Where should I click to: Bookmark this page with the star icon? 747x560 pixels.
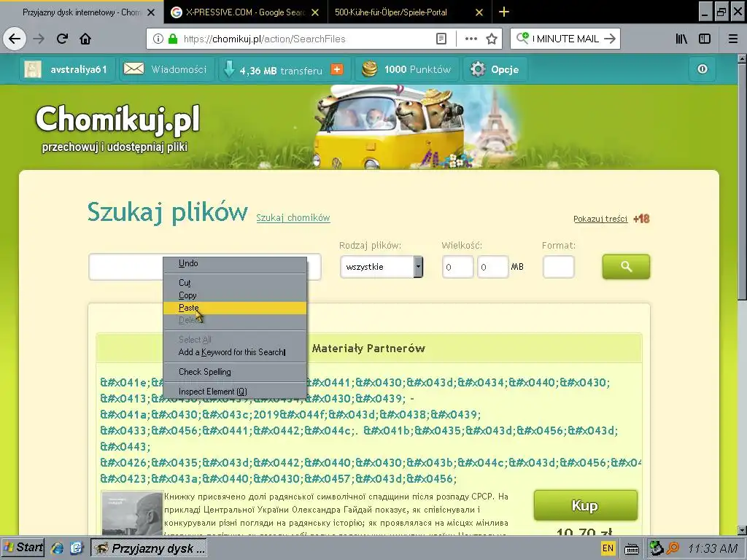coord(492,39)
